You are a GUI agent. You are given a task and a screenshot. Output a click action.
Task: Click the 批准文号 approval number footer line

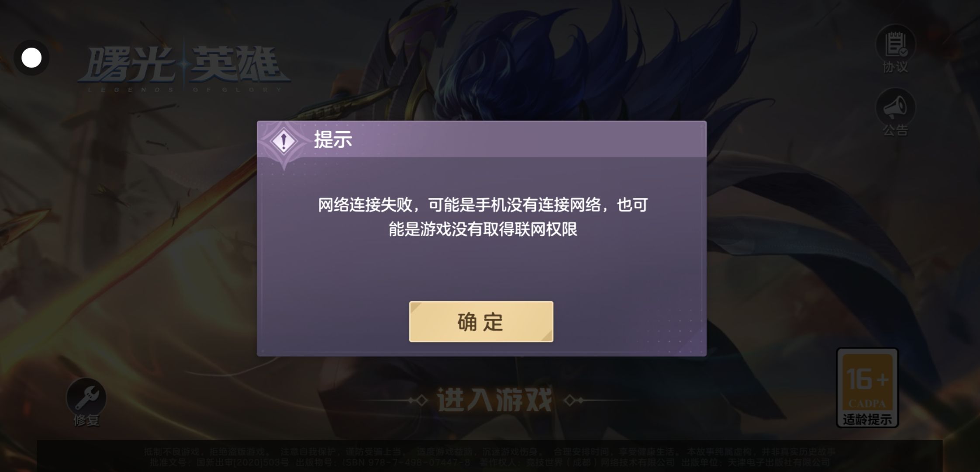tap(490, 462)
